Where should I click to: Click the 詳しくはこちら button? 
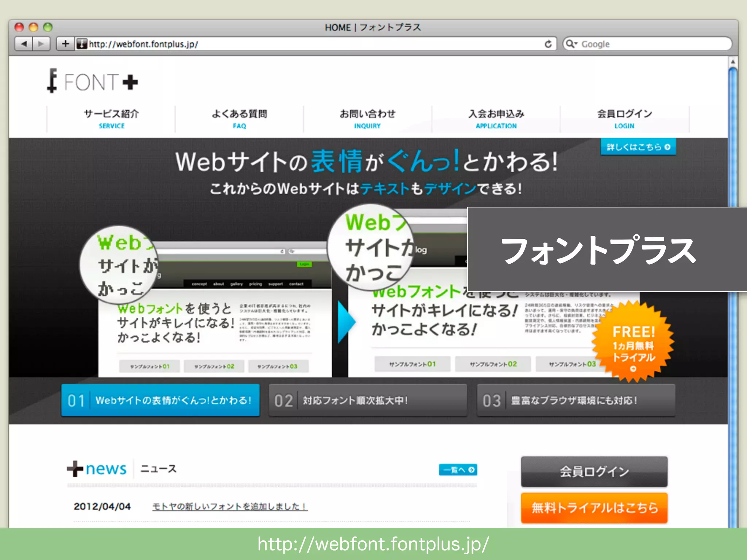tap(638, 147)
